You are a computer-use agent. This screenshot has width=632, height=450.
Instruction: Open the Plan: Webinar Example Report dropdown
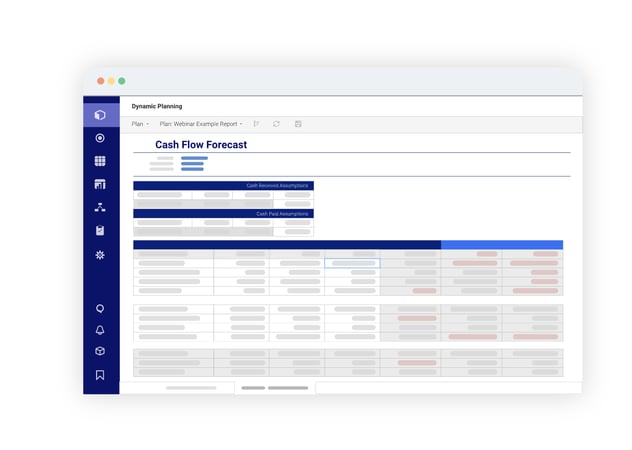point(201,124)
